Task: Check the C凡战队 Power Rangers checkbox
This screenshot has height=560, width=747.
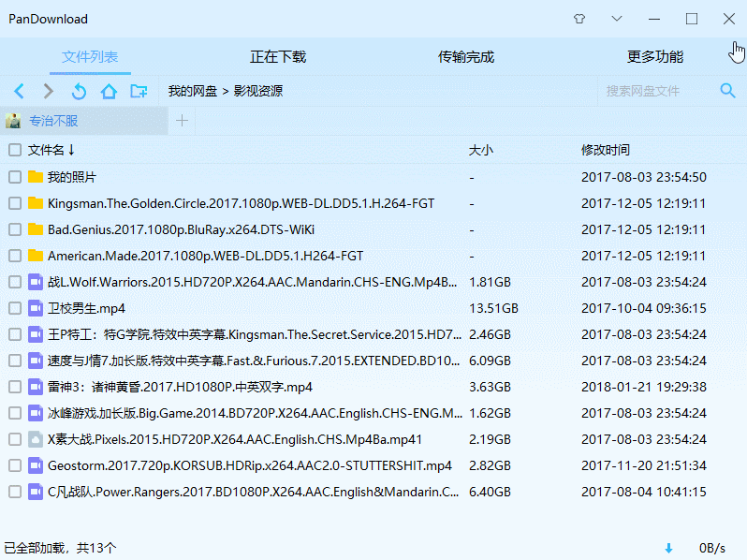Action: pyautogui.click(x=15, y=492)
